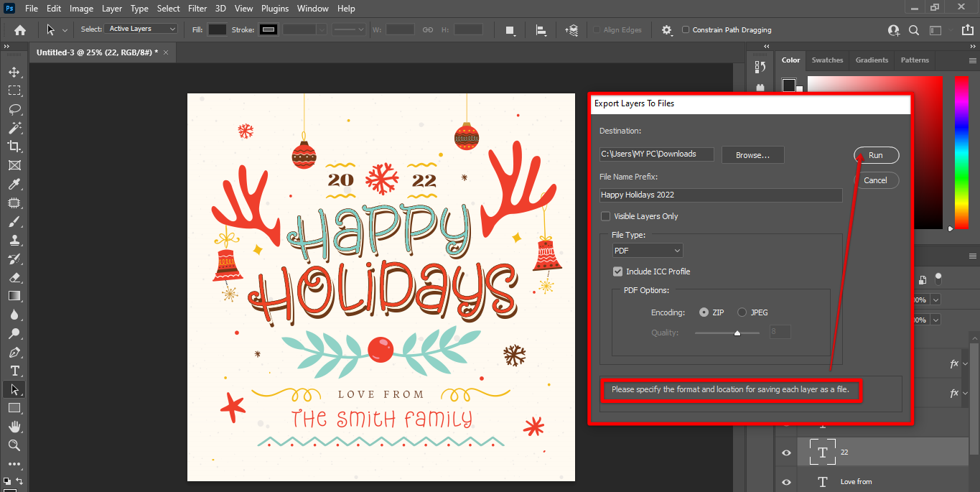Viewport: 980px width, 492px height.
Task: Click the Browse... button
Action: click(x=752, y=155)
